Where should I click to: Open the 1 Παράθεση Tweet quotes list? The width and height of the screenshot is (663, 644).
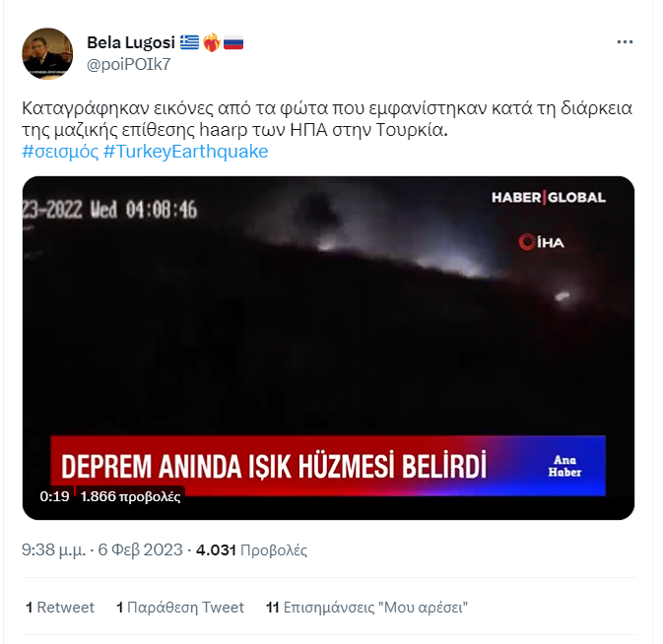tap(180, 608)
